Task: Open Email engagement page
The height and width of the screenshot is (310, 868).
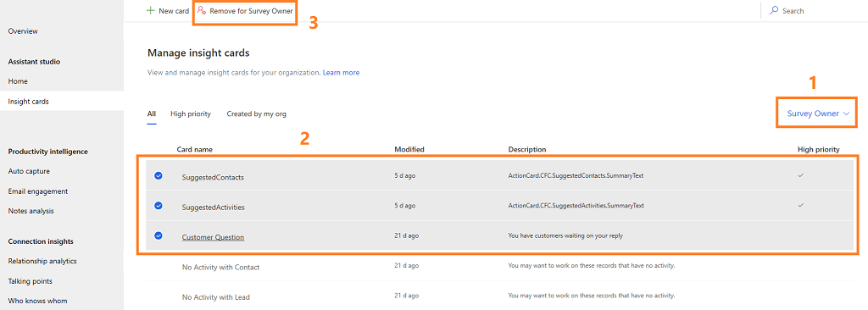Action: pyautogui.click(x=38, y=191)
